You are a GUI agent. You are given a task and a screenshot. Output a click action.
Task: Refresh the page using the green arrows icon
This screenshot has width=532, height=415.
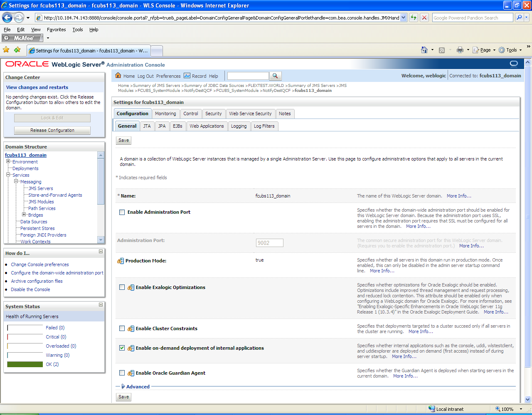click(x=413, y=17)
